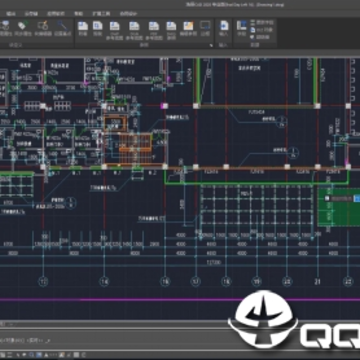The width and height of the screenshot is (360, 360).
Task: Click the orange staircase symbol in the plan
Action: pos(136,148)
